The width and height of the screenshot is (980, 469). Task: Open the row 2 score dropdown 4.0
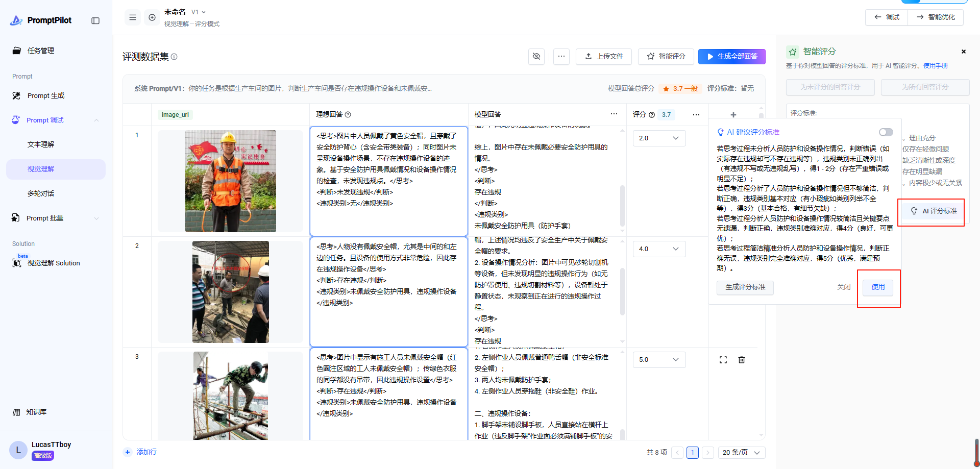pos(659,249)
